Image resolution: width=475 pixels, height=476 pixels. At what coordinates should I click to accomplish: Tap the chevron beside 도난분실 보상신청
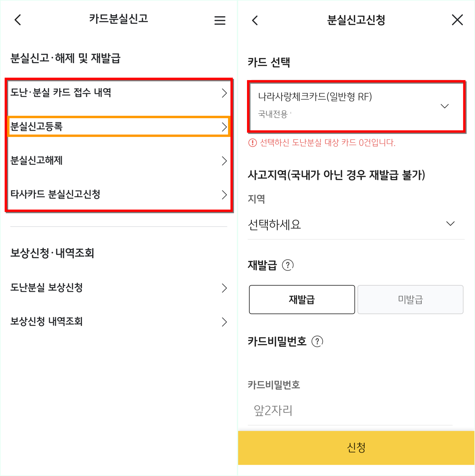[x=225, y=288]
